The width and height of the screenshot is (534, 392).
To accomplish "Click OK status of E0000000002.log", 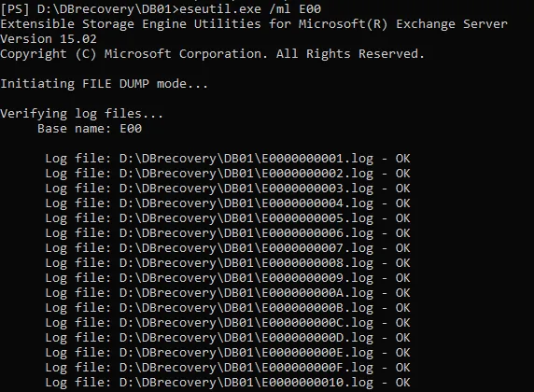I will pos(403,174).
